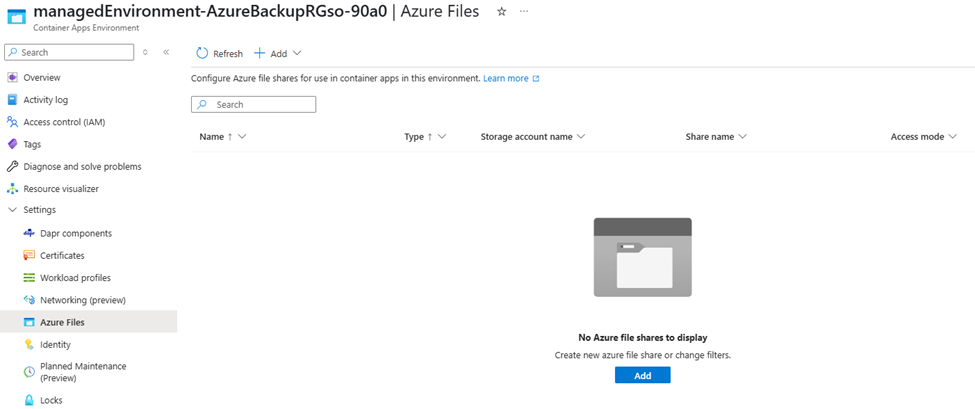Go to Access control (IAM)
This screenshot has height=409, width=975.
(64, 122)
